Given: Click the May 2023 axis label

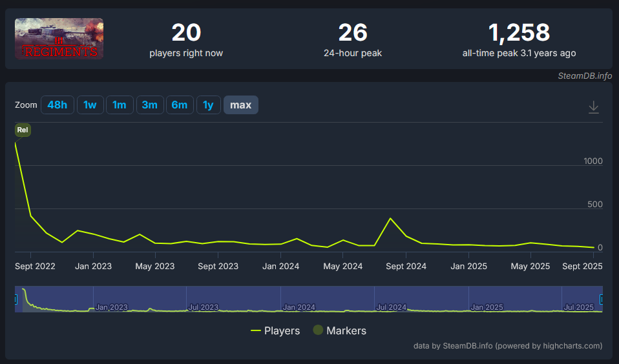Looking at the screenshot, I should coord(155,266).
